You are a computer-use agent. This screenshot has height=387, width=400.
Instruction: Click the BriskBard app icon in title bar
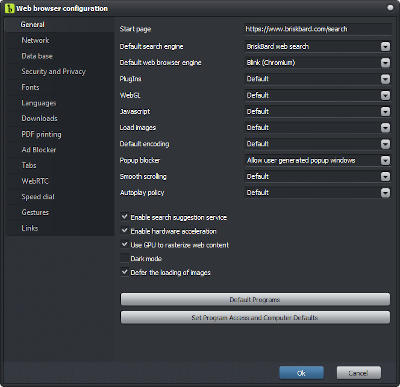point(9,8)
